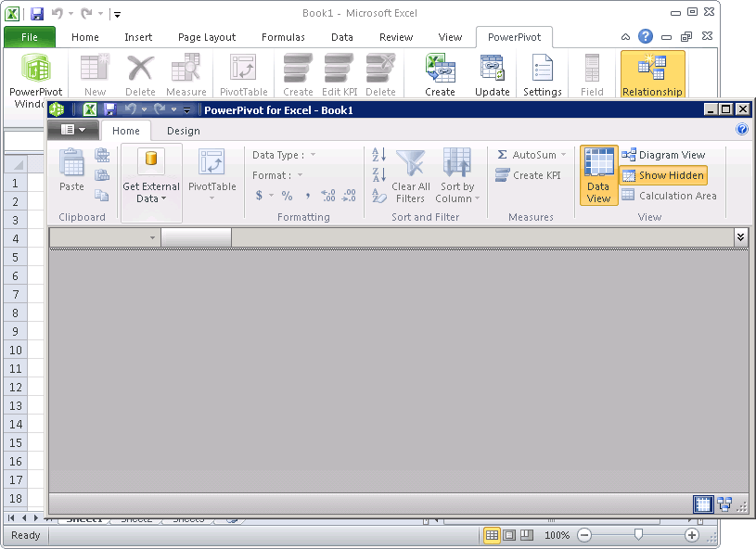Click the PowerPivot help button
Image resolution: width=756 pixels, height=549 pixels.
coord(742,130)
